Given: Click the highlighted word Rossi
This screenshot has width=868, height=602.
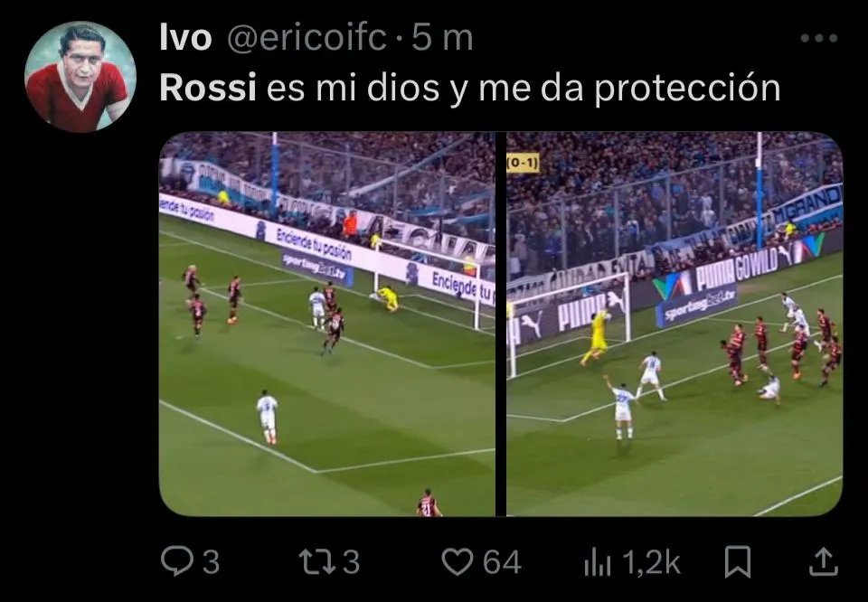Looking at the screenshot, I should 208,88.
